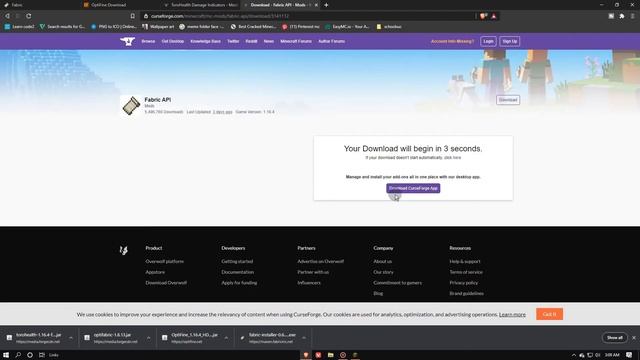
Task: Click Account Info Missing link
Action: pos(452,41)
